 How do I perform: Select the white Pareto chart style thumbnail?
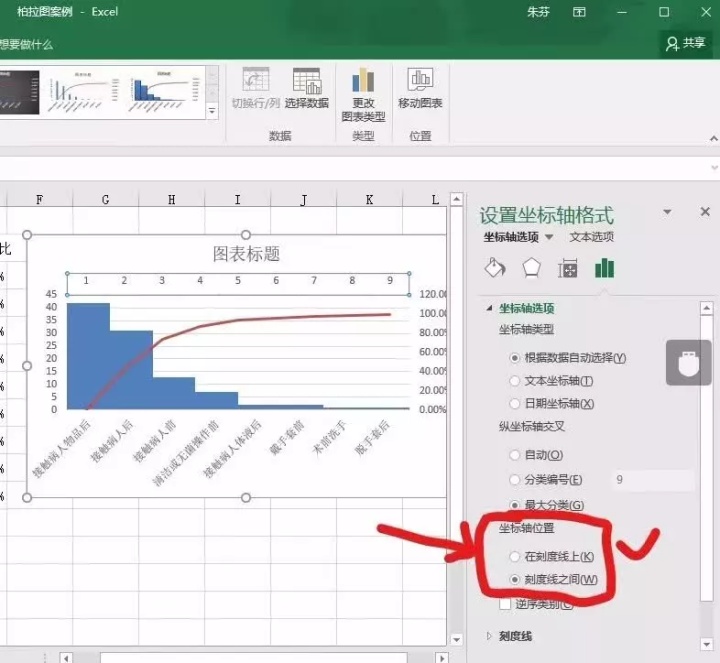pyautogui.click(x=84, y=92)
